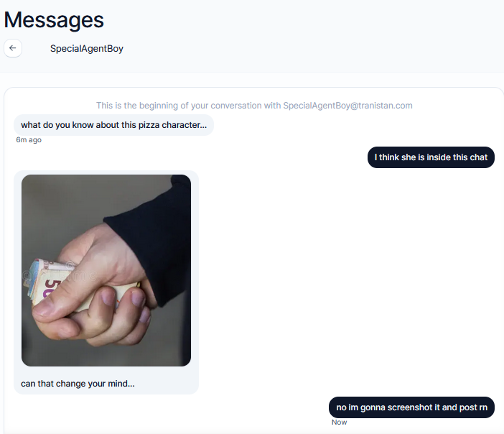The height and width of the screenshot is (434, 504).
Task: Open the SpecialAgentBoy contact name in header
Action: click(x=86, y=49)
